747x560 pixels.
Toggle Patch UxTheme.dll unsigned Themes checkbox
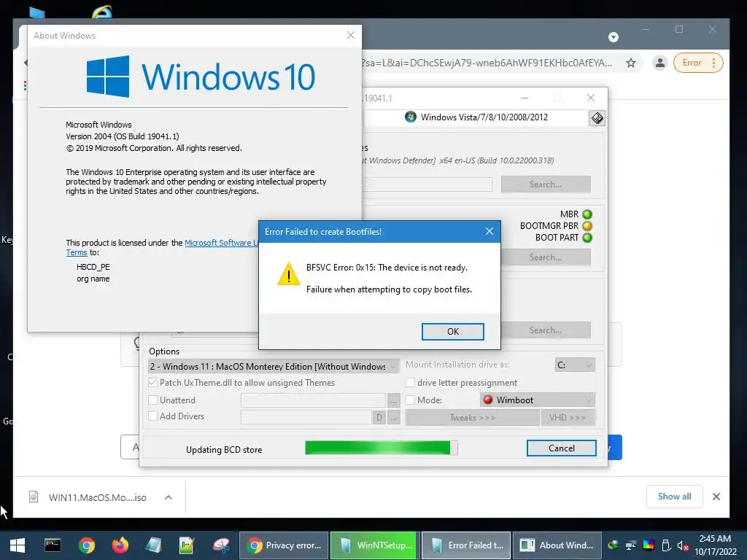click(x=153, y=382)
